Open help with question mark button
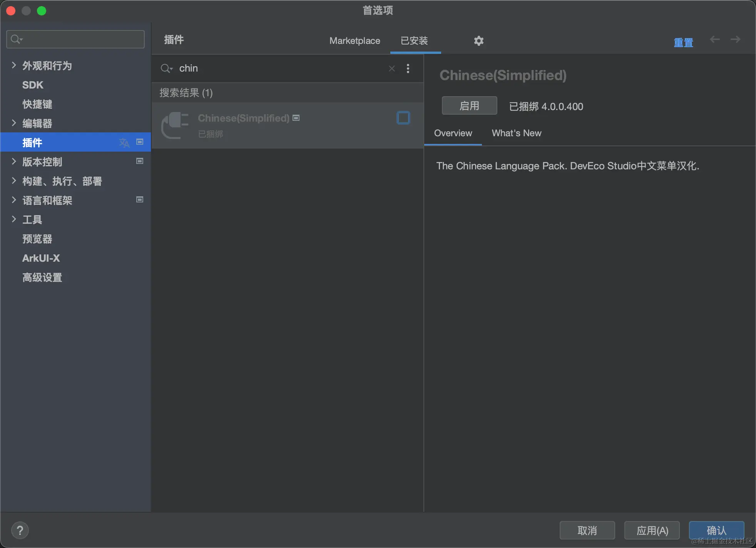756x548 pixels. click(20, 530)
